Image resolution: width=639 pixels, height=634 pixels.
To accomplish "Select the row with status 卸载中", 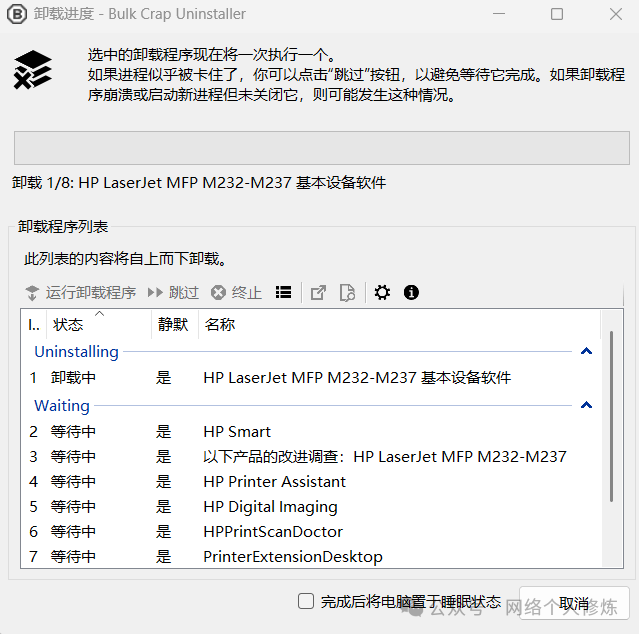I will tap(311, 378).
